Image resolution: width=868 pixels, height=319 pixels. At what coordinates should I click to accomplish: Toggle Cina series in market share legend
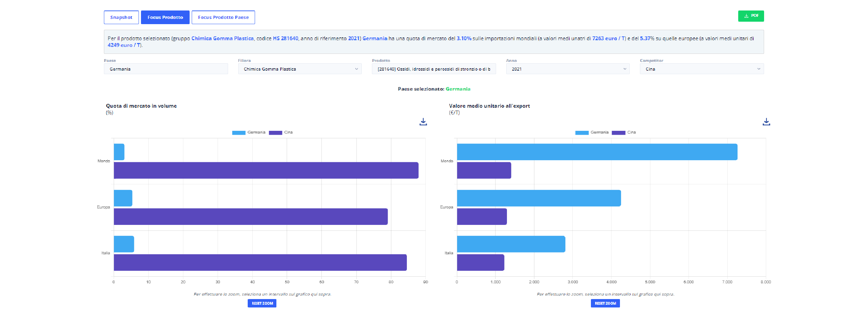pyautogui.click(x=281, y=133)
